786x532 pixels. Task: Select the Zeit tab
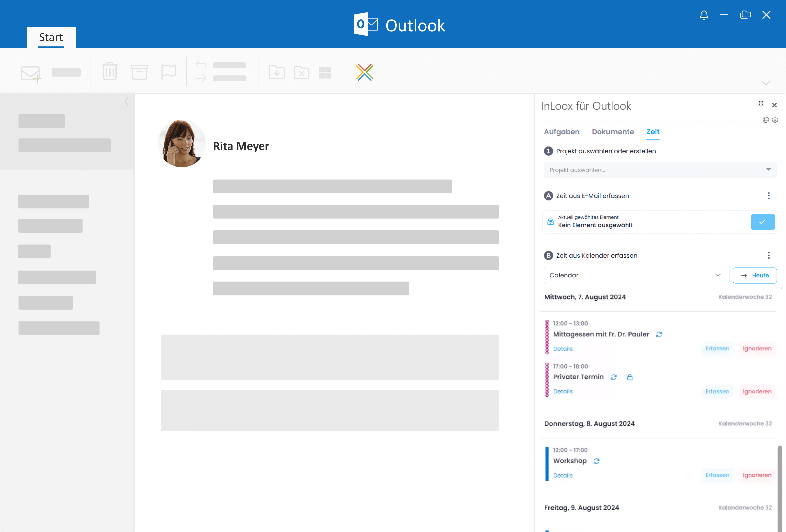tap(653, 132)
